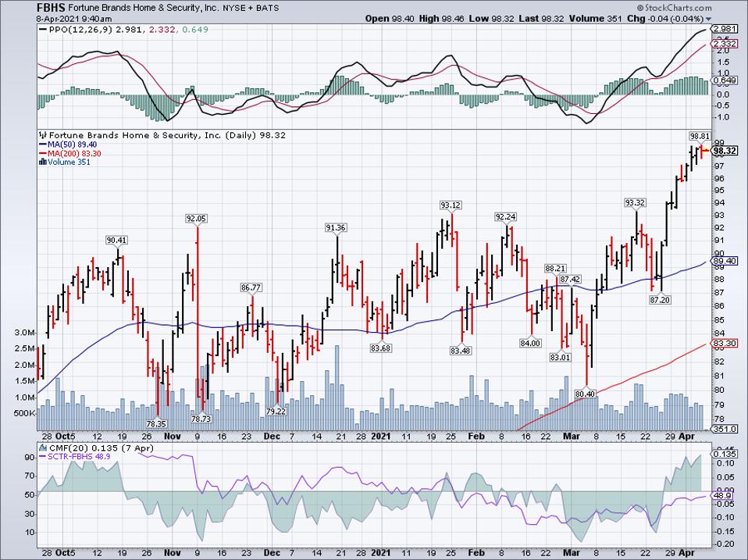The width and height of the screenshot is (748, 560).
Task: Click the MA(50) 89.40 legend text
Action: (73, 144)
